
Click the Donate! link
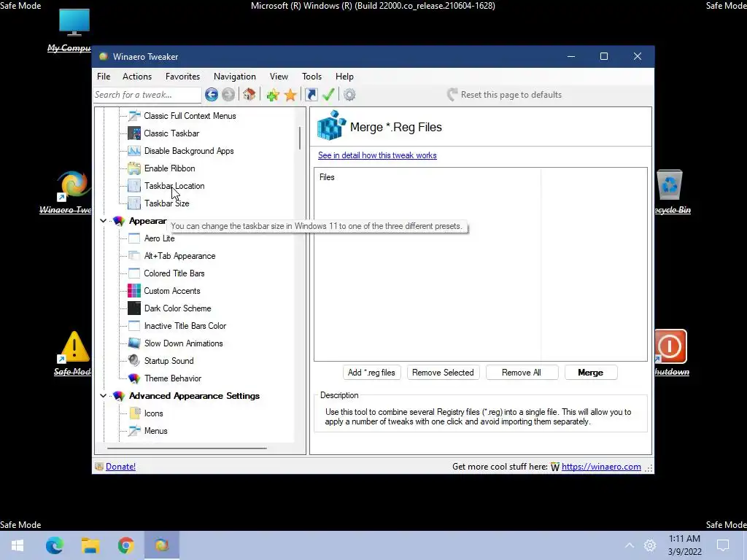point(120,467)
